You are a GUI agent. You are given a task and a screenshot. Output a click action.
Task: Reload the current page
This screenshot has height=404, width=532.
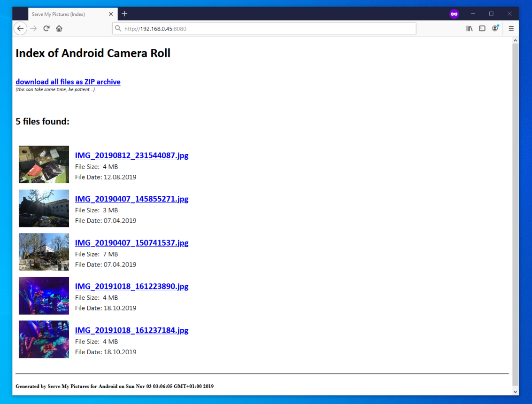pyautogui.click(x=46, y=29)
